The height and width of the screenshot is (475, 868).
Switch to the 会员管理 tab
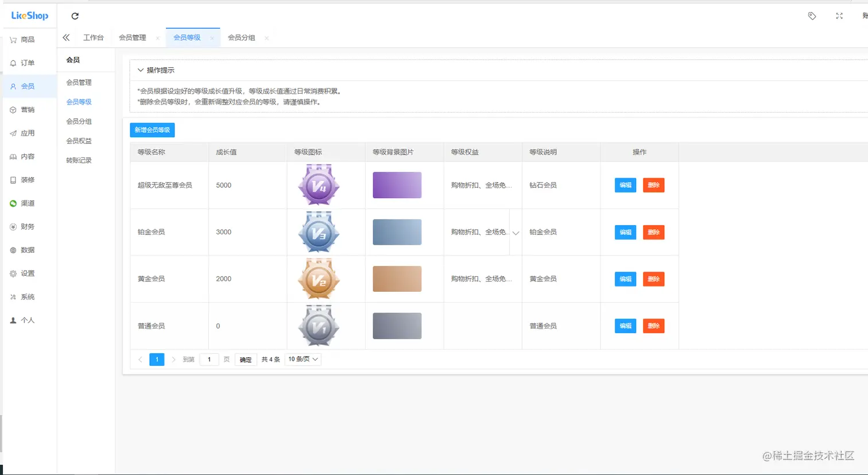133,37
